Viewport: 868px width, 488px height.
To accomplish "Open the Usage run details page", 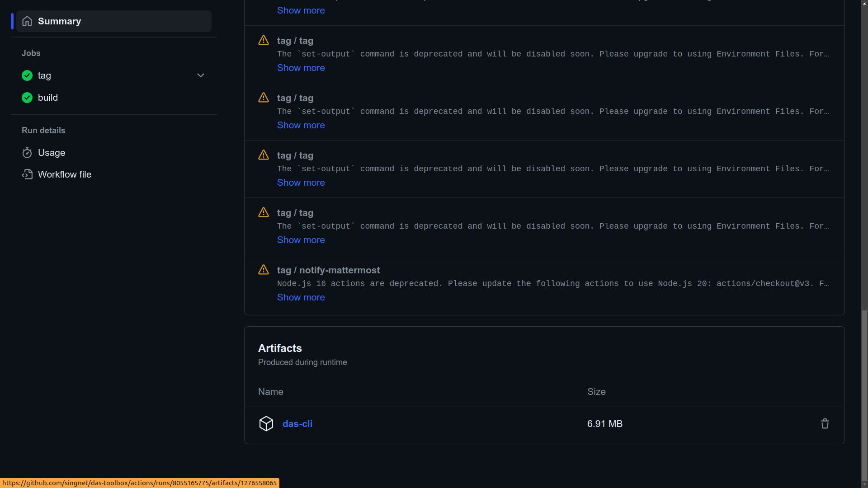I will pyautogui.click(x=51, y=153).
